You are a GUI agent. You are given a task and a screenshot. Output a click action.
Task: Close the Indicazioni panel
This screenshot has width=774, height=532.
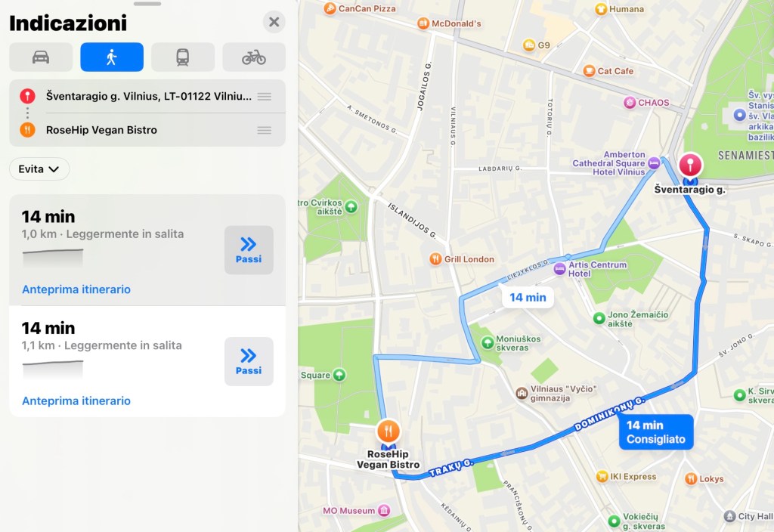[274, 22]
